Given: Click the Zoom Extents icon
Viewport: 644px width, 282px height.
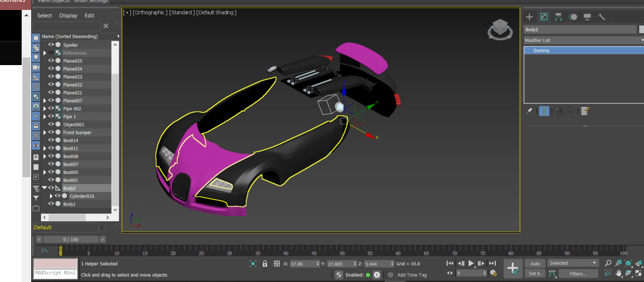Looking at the screenshot, I should [628, 263].
